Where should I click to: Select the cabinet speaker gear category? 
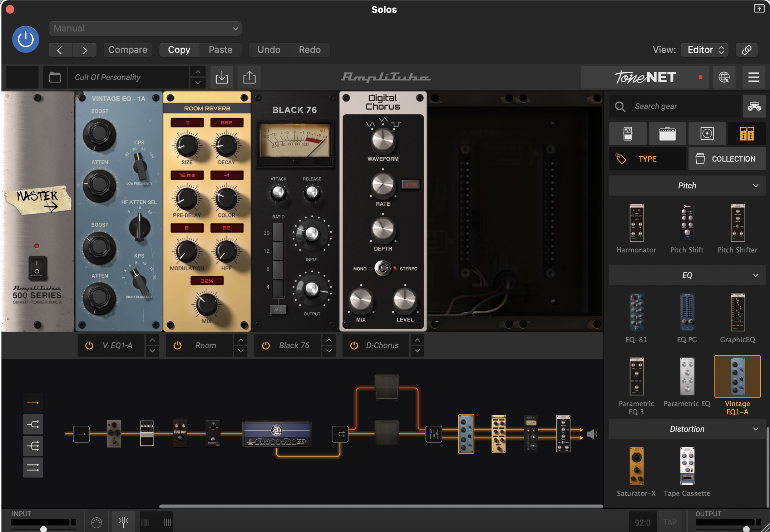707,134
